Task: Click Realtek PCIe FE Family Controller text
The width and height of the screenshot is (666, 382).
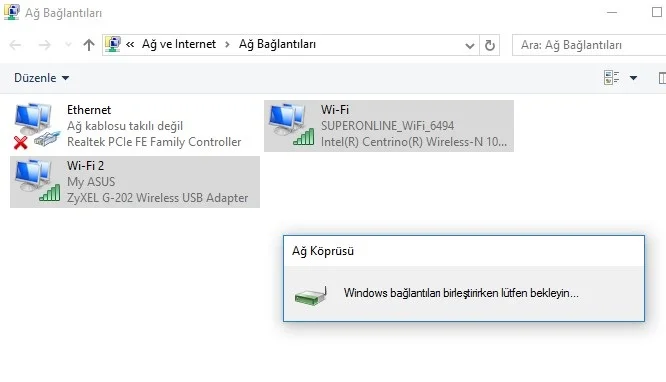Action: 154,142
